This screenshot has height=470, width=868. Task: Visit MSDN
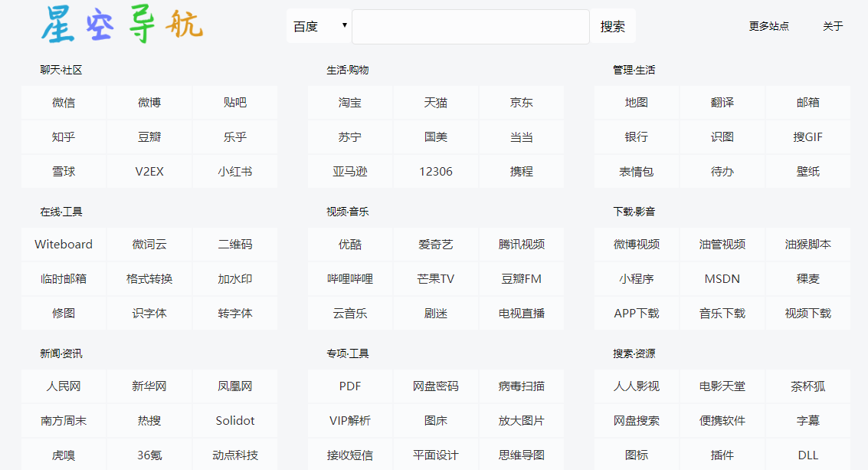722,279
